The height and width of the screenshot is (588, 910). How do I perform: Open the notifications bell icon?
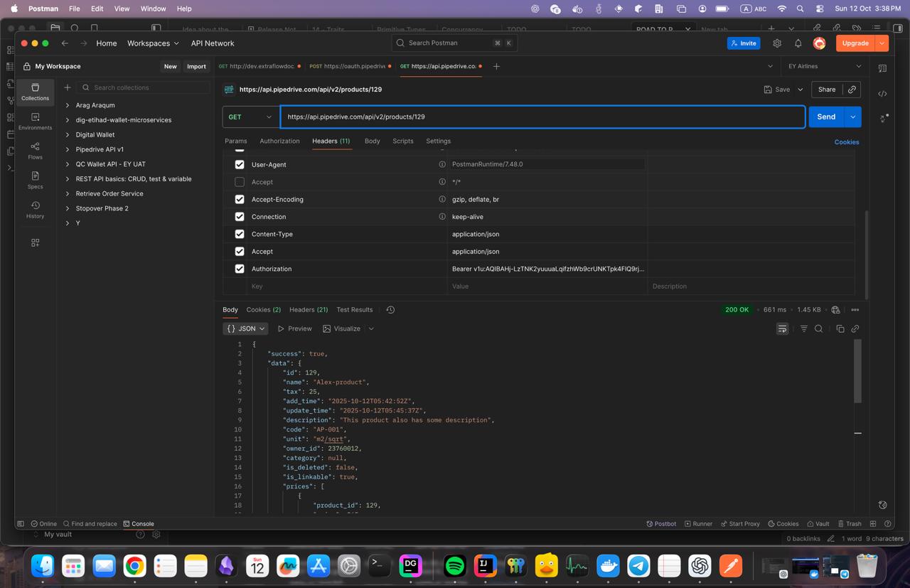pyautogui.click(x=798, y=43)
